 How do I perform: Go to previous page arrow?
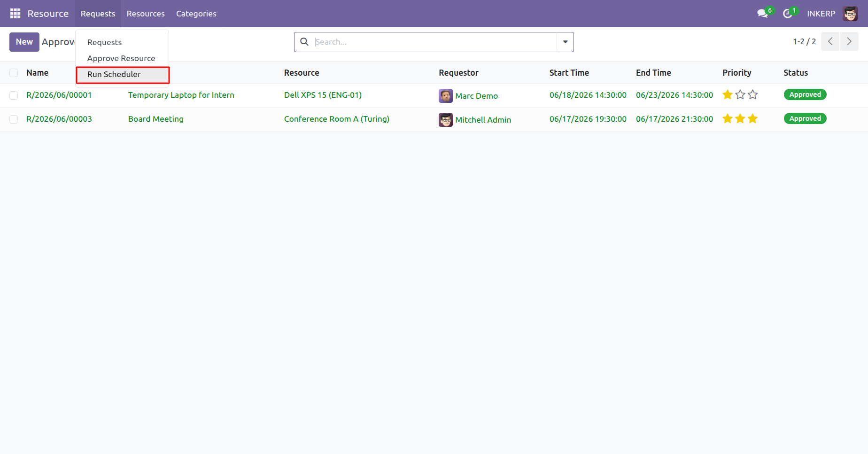point(830,41)
